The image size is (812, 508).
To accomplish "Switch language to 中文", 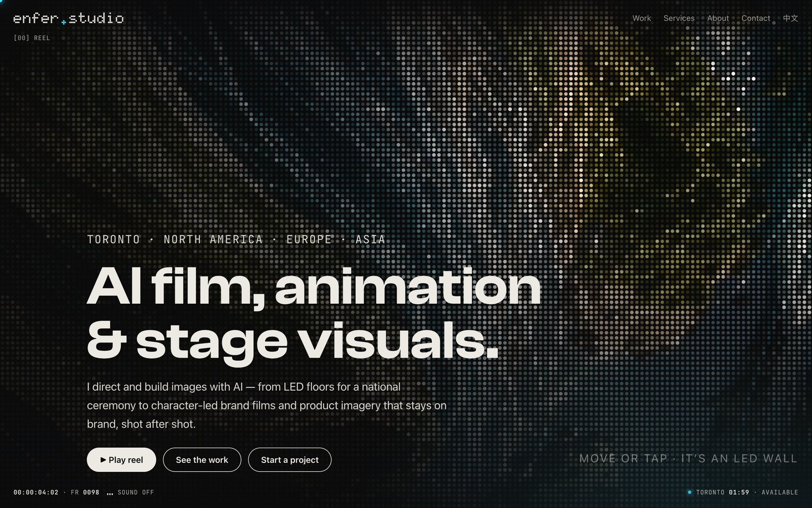I will coord(790,18).
